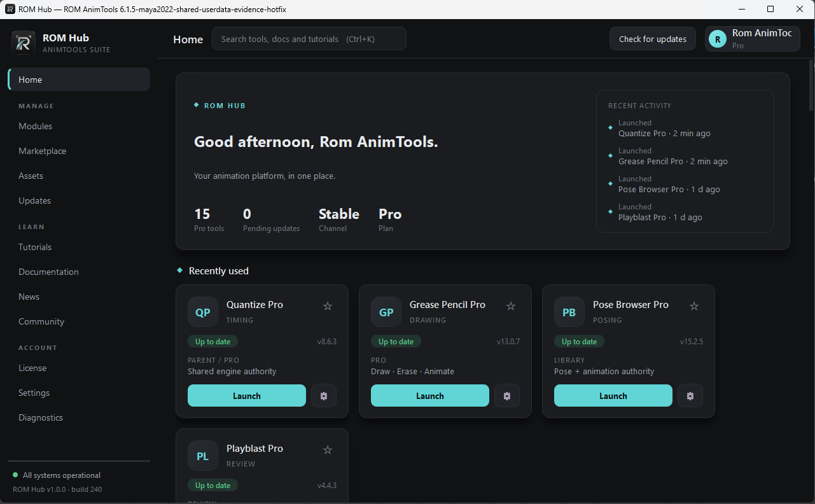
Task: Click the ROM Hub title bar app icon
Action: [10, 9]
